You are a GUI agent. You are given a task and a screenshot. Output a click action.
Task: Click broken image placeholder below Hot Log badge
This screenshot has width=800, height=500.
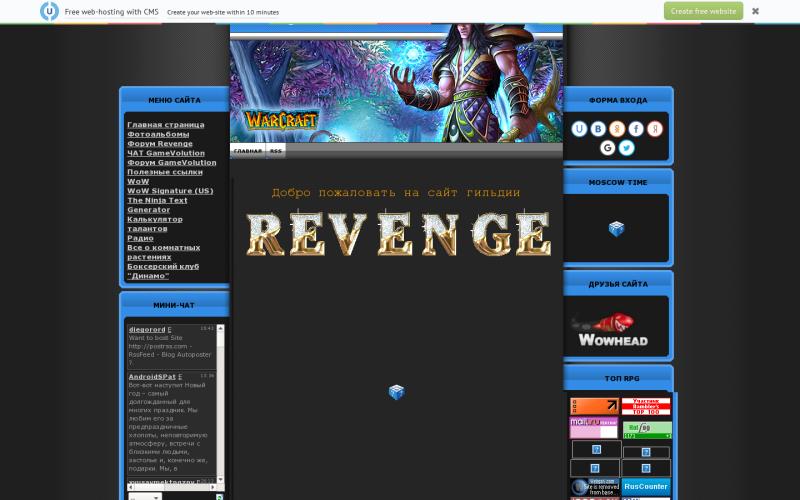point(646,452)
